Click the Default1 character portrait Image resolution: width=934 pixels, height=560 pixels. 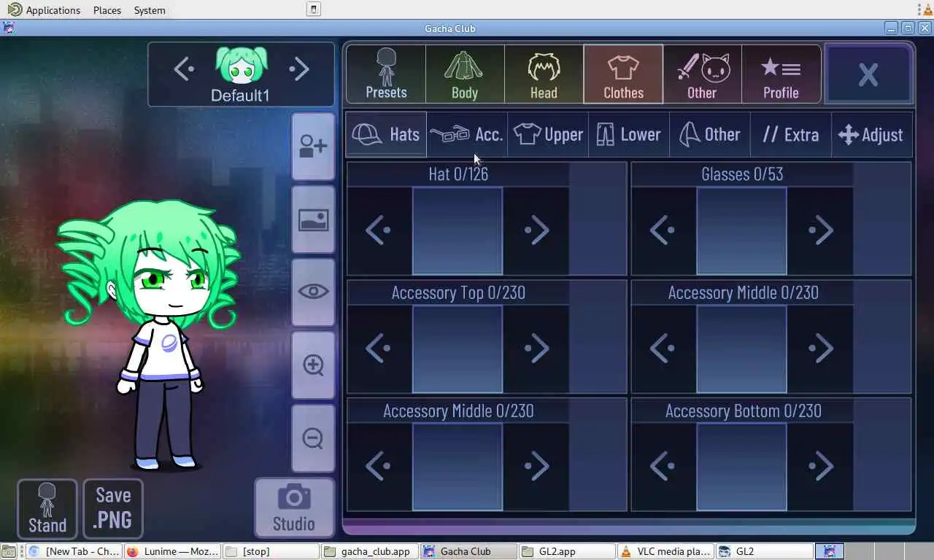pos(242,66)
